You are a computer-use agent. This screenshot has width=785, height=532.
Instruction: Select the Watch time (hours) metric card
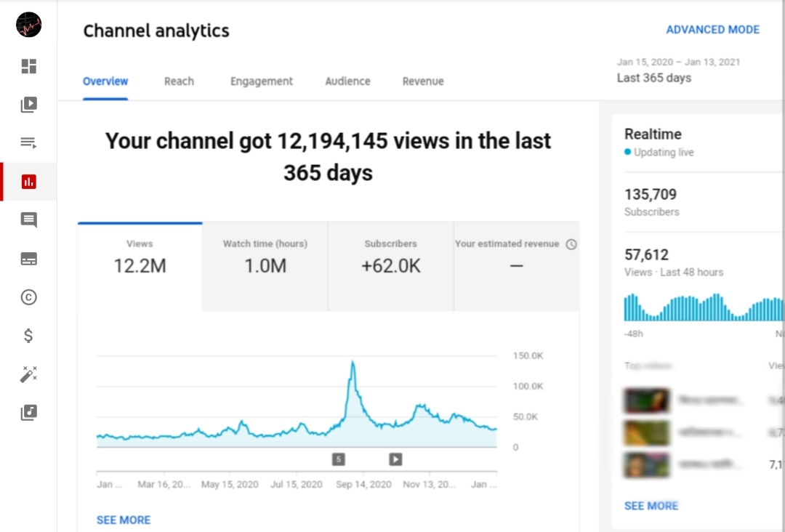click(x=265, y=267)
